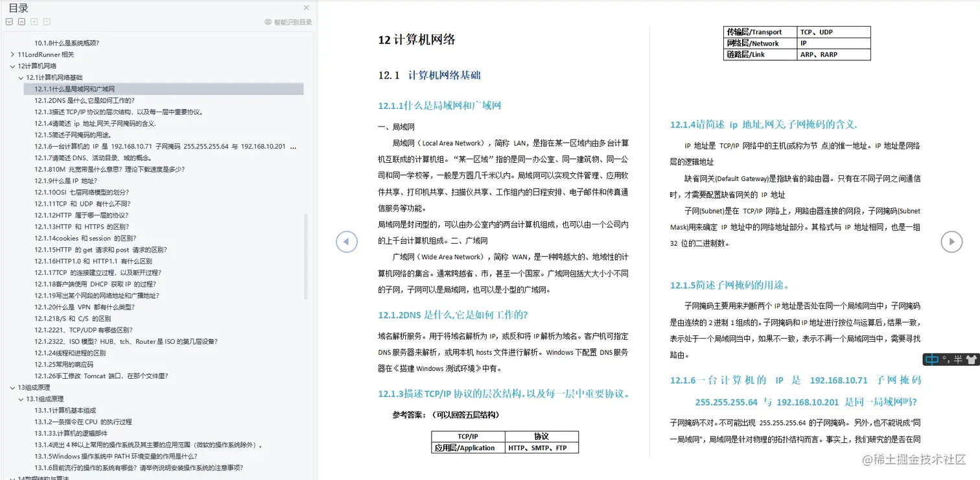The image size is (980, 480).
Task: Click the minus icon to collapse outline levels
Action: click(46, 21)
